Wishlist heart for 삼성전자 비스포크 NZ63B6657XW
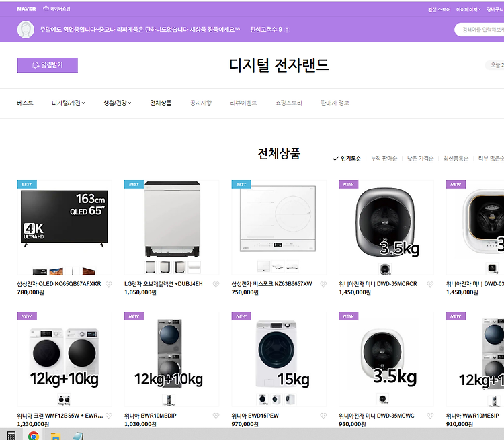This screenshot has height=440, width=504. coord(323,284)
